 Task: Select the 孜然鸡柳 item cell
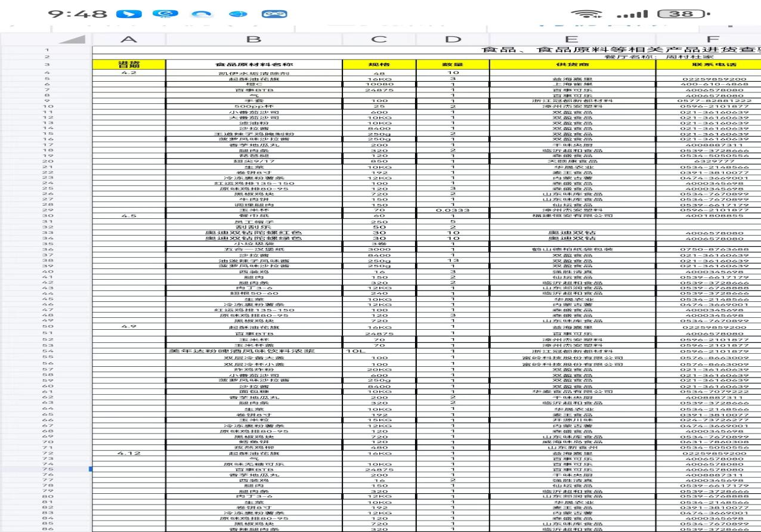(x=253, y=448)
